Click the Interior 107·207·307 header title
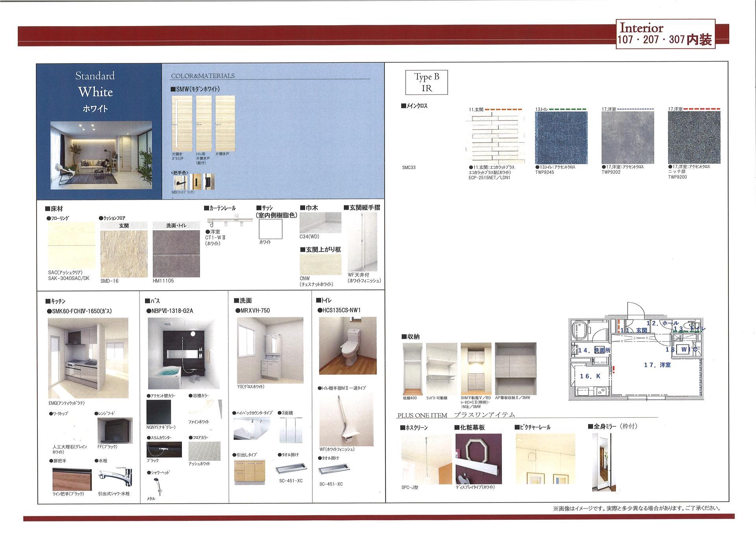 (665, 34)
